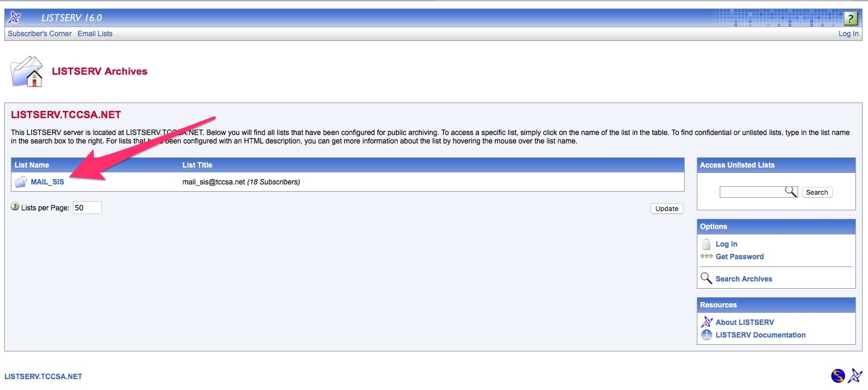Click the Search button for unlisted lists

[817, 192]
